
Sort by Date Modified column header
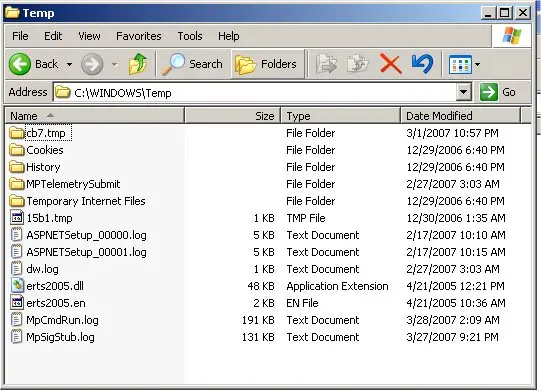461,116
